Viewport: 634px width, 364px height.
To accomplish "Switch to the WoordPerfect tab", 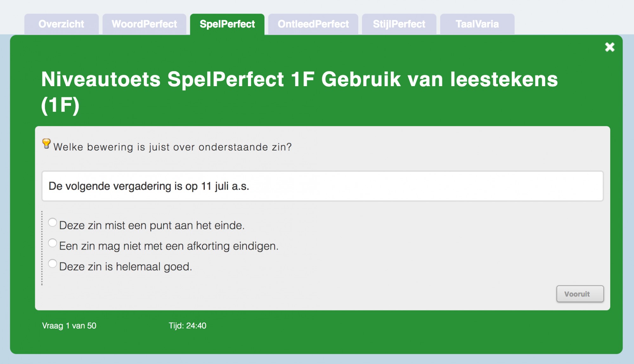I will (x=144, y=24).
